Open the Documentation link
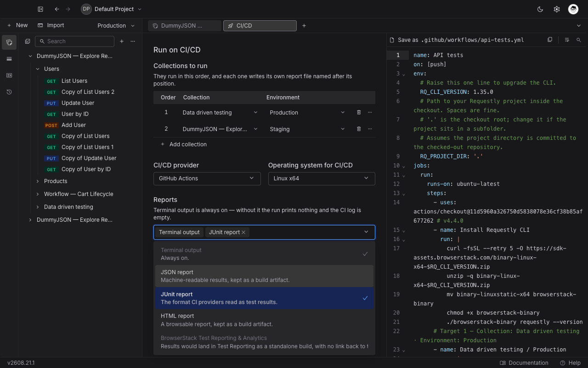This screenshot has width=588, height=368. (524, 363)
